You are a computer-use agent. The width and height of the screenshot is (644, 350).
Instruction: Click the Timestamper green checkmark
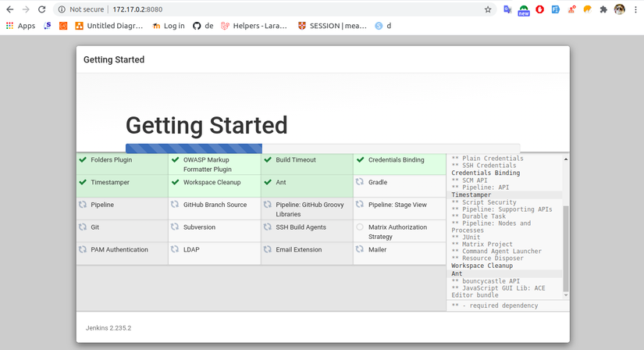point(83,182)
